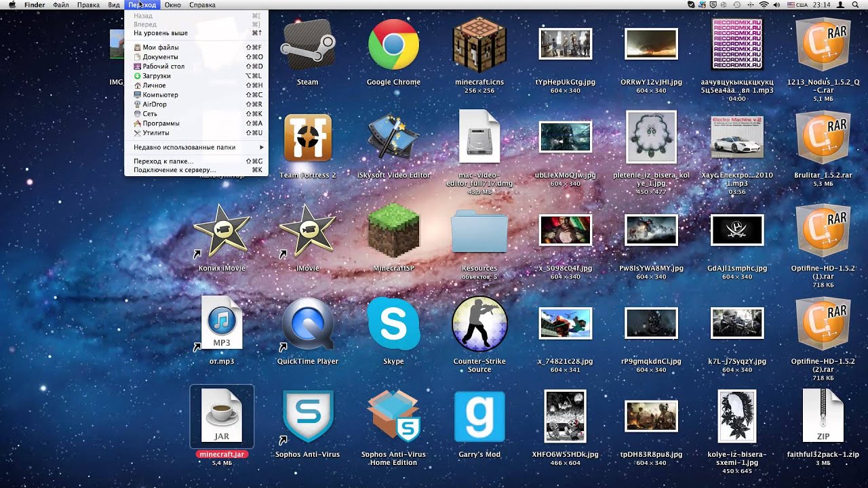Select Optifine-HD-1.5.2 (1).rar archive
Viewport: 868px width, 488px height.
click(823, 230)
